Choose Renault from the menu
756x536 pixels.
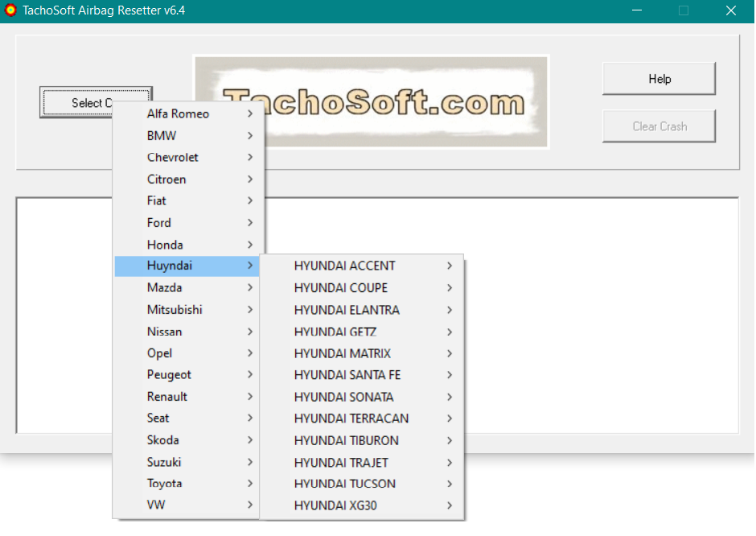[188, 397]
